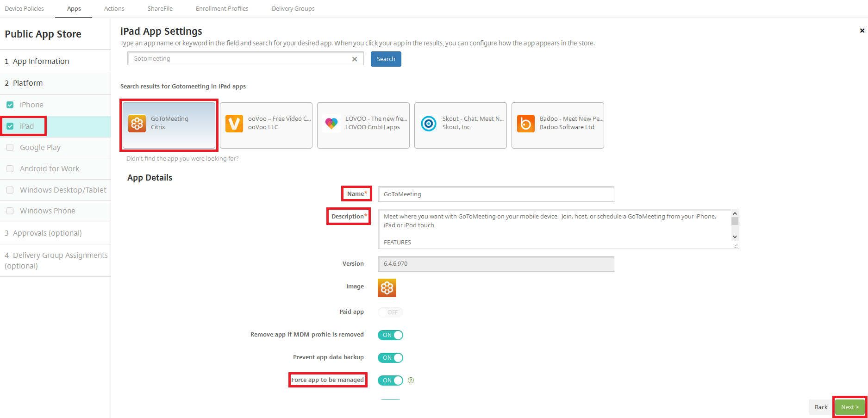
Task: Select the GoToMeeting app icon in results
Action: coord(137,124)
